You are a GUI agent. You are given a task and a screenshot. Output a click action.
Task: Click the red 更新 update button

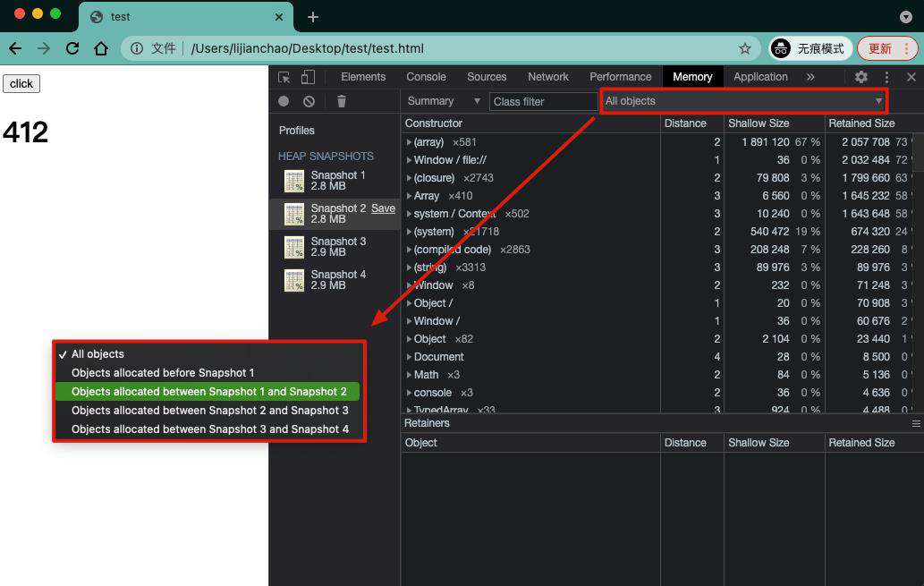tap(887, 48)
